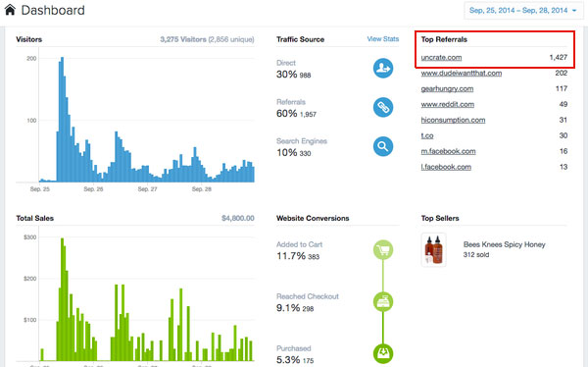Click the Total Sales heading
The image size is (588, 367).
[x=35, y=218]
